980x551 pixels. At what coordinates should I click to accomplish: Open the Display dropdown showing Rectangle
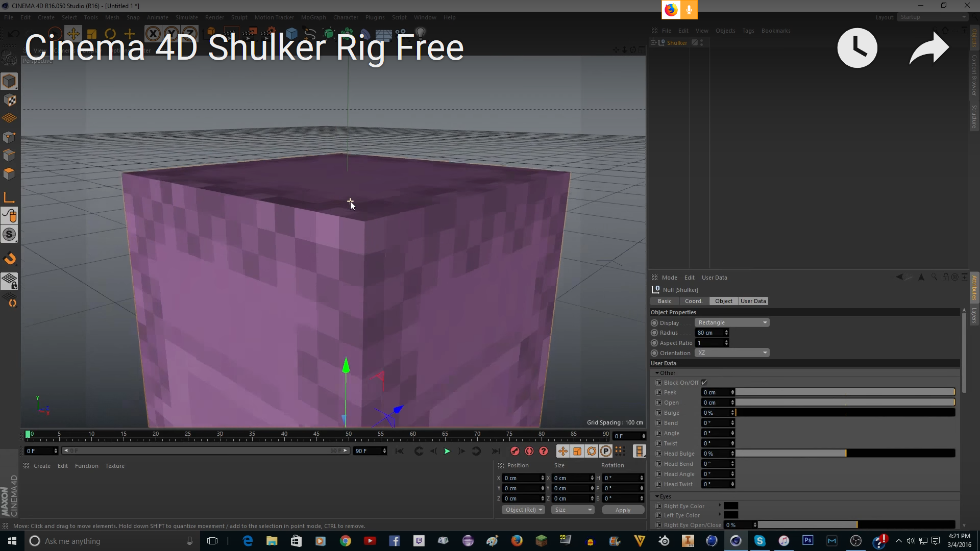tap(731, 322)
